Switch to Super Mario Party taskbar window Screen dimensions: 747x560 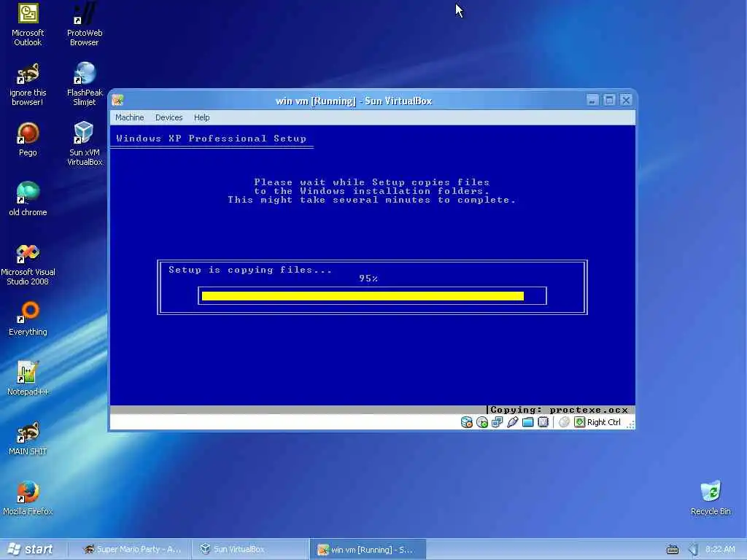coord(132,549)
